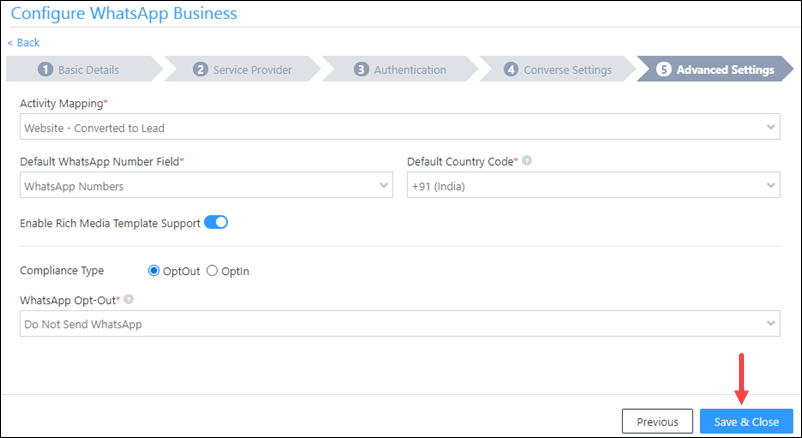Click the step 5 number circle
This screenshot has width=802, height=438.
click(663, 69)
